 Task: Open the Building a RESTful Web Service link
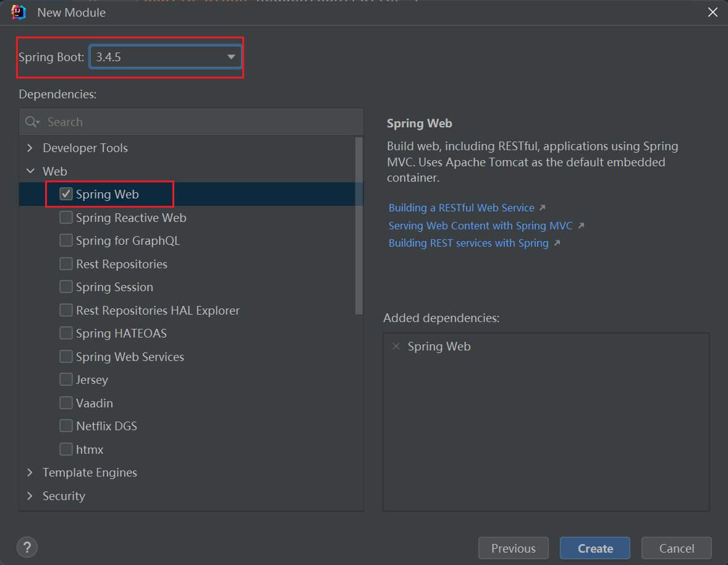[460, 207]
